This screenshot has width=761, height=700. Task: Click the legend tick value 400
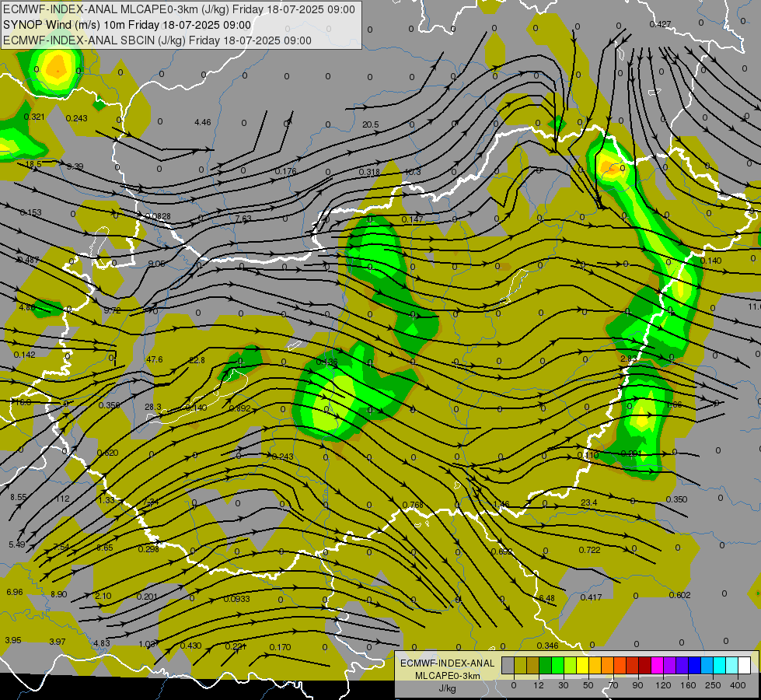click(x=738, y=685)
